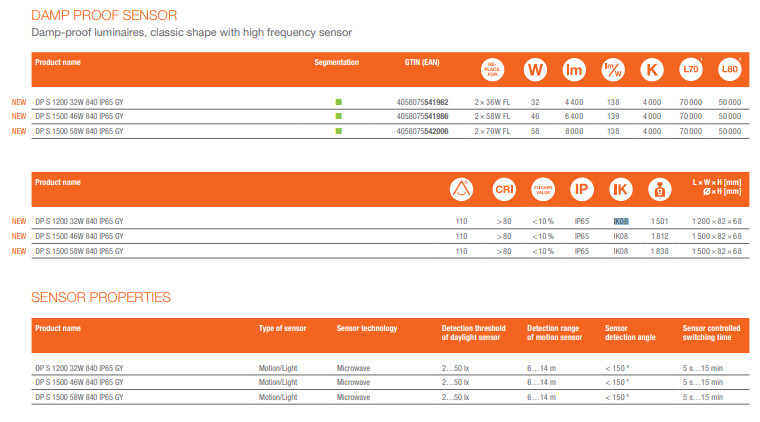Click the Segmentation column header
Viewport: 760px width, 422px height.
point(336,62)
